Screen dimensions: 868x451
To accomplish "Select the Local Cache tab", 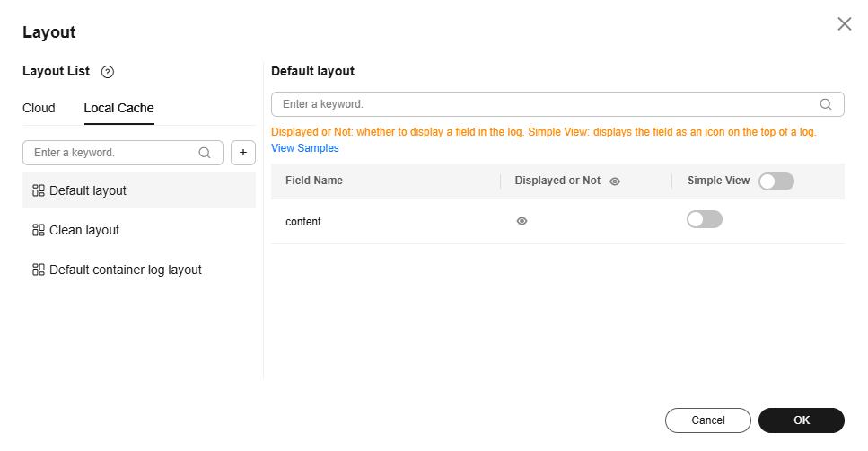I will point(118,108).
